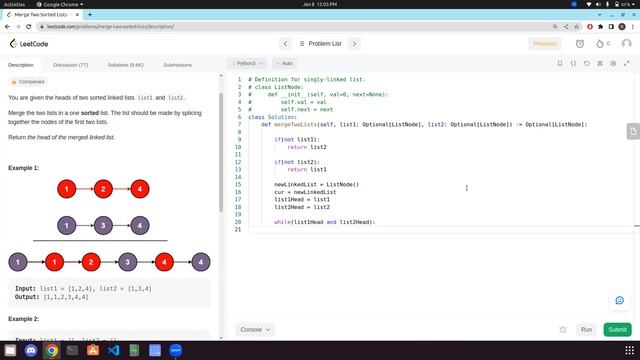Click the editor bookmark icon
This screenshot has height=360, width=640.
pos(560,63)
